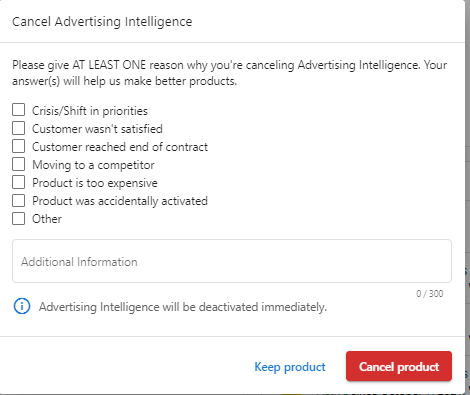
Task: Click the Cancel Advertising Intelligence dialog title
Action: (x=102, y=22)
